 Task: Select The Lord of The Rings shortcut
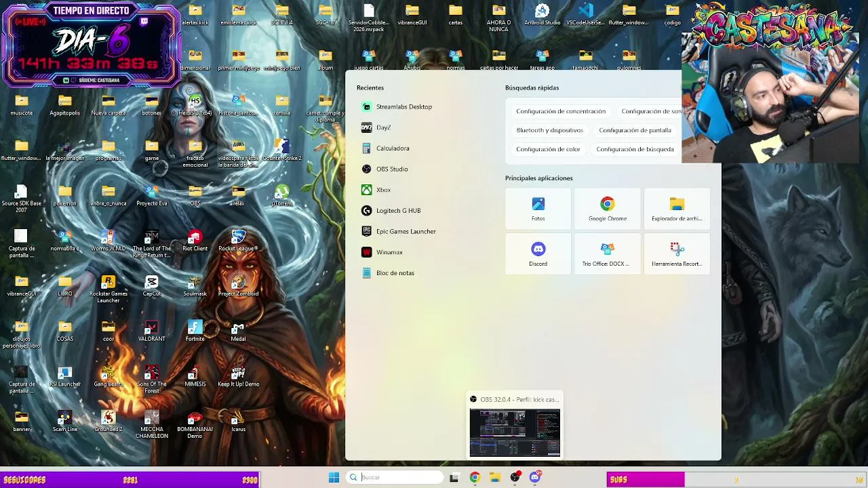click(x=152, y=244)
